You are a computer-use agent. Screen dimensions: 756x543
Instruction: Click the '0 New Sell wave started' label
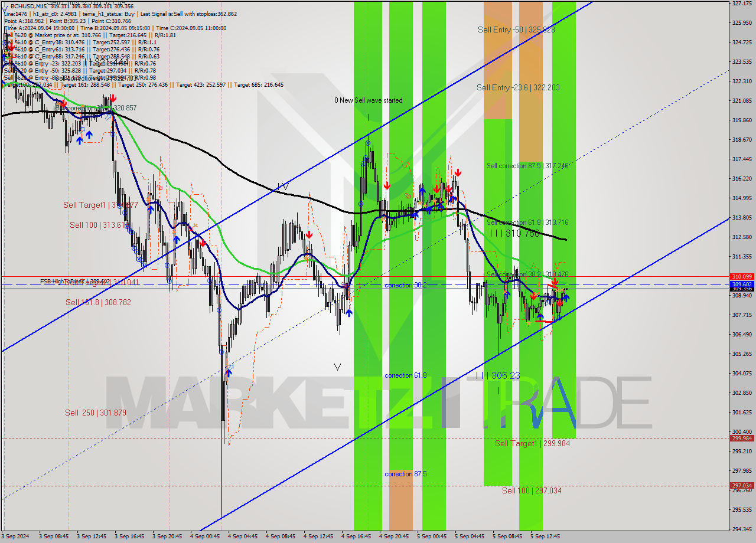coord(369,100)
